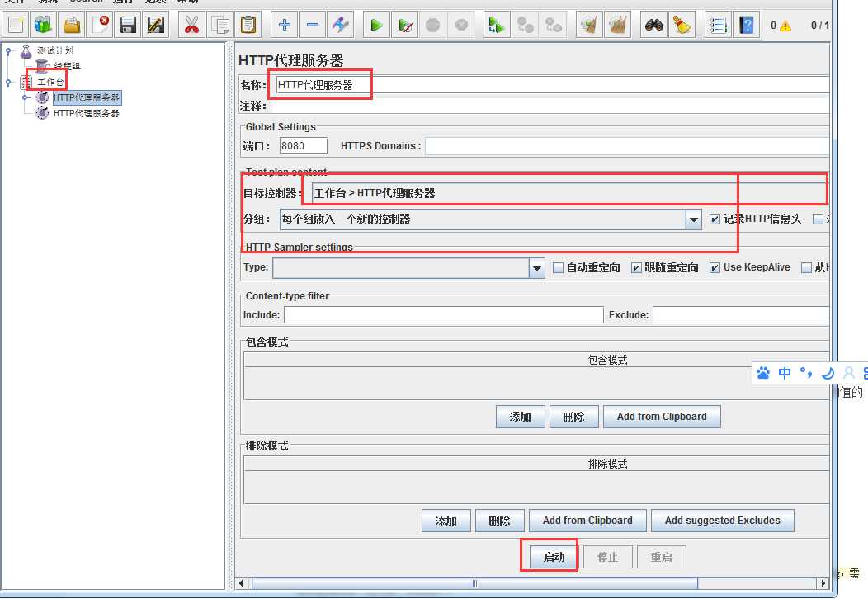The height and width of the screenshot is (599, 868).
Task: Click the Remote Start icon
Action: click(x=497, y=25)
